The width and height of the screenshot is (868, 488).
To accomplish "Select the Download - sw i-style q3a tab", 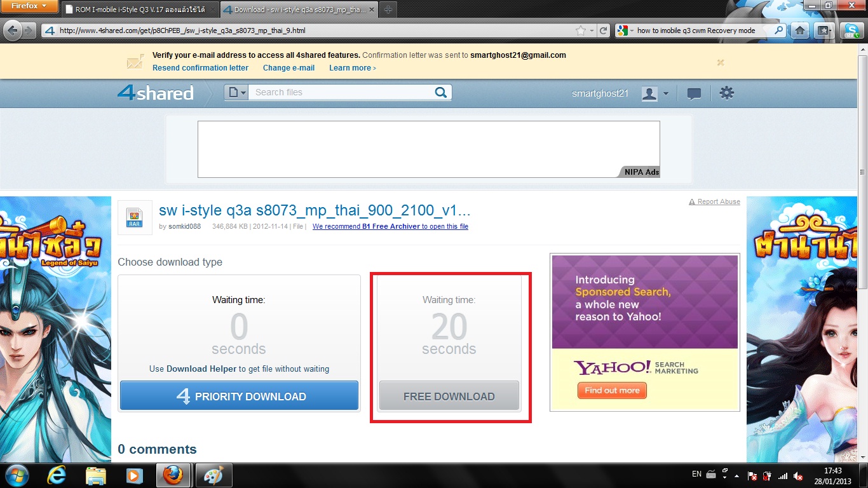I will [x=298, y=10].
